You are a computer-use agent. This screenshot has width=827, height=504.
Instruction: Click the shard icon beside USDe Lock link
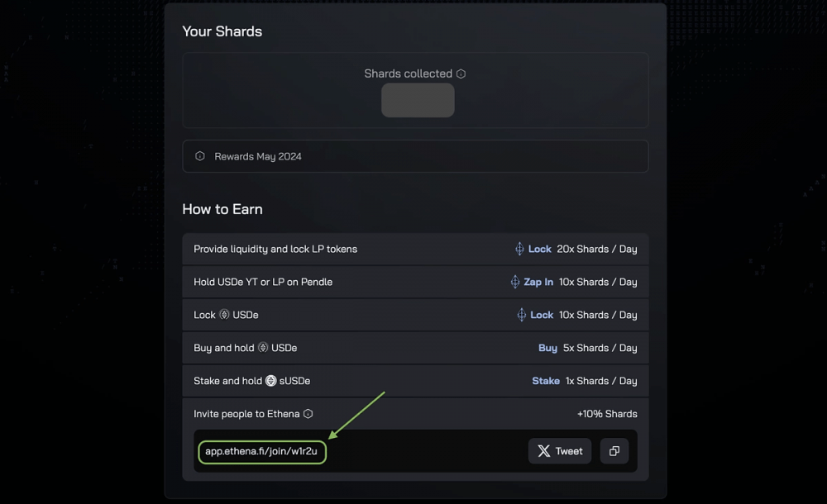click(x=522, y=315)
